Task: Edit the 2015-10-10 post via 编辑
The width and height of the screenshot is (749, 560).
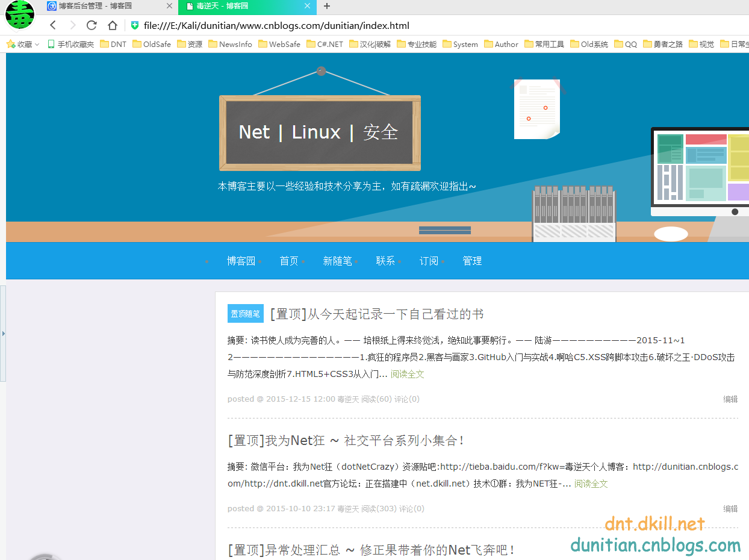Action: click(x=730, y=508)
